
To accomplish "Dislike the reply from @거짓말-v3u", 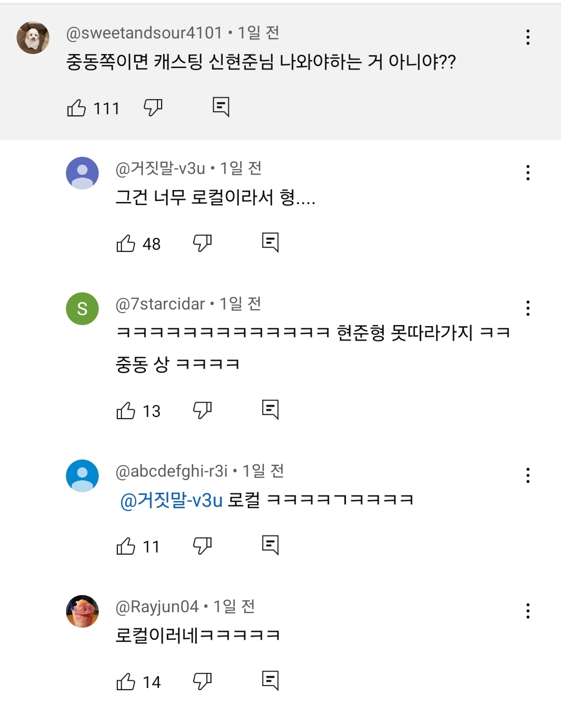I will pos(202,242).
